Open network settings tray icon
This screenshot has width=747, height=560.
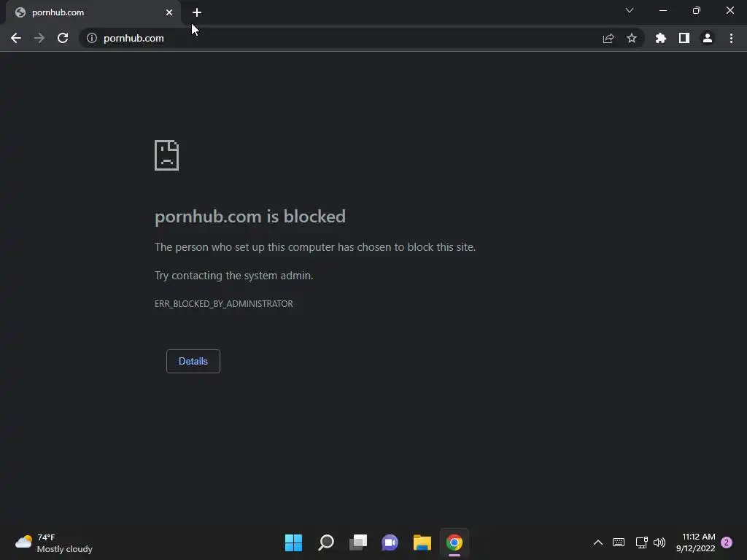point(642,542)
